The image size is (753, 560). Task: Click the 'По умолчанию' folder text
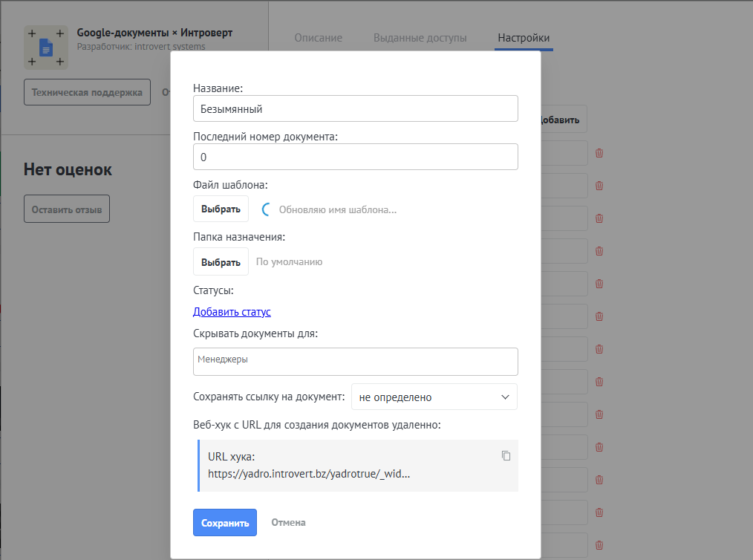289,261
